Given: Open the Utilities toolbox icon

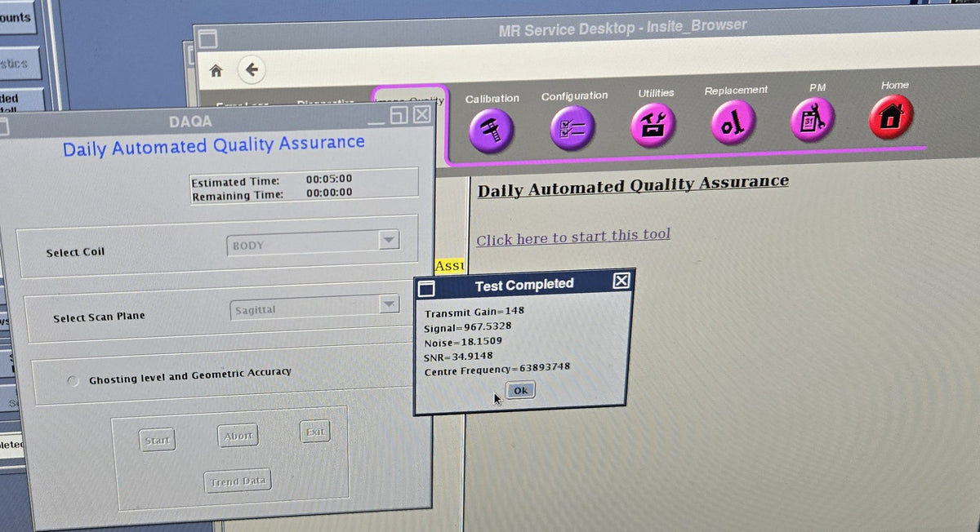Looking at the screenshot, I should click(x=653, y=125).
